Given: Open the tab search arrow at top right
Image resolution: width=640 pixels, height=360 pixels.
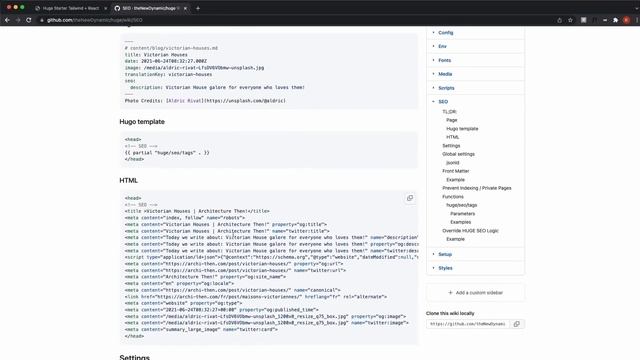Looking at the screenshot, I should coord(636,8).
